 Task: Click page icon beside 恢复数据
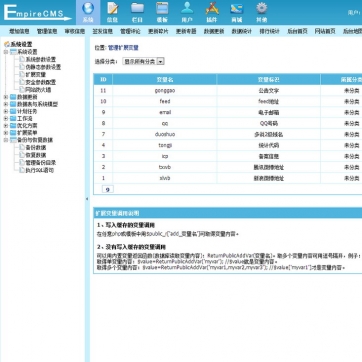pos(22,155)
